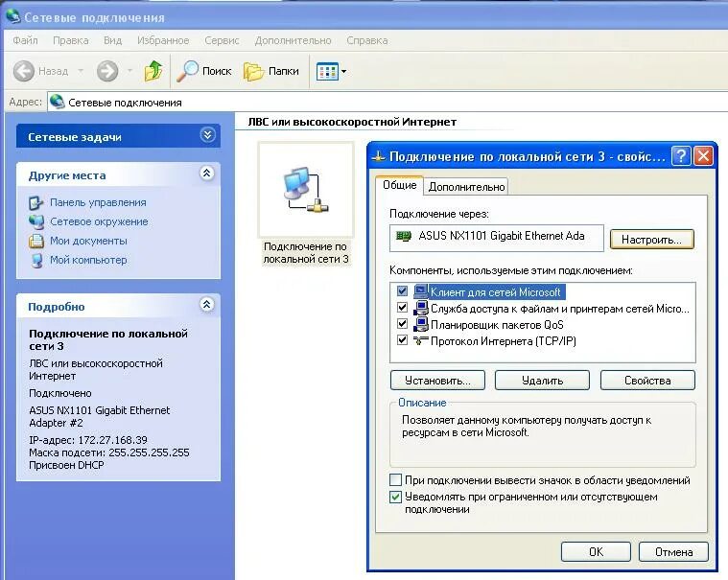Screen dimensions: 728x580
Task: Click the Forward arrow icon
Action: 107,71
